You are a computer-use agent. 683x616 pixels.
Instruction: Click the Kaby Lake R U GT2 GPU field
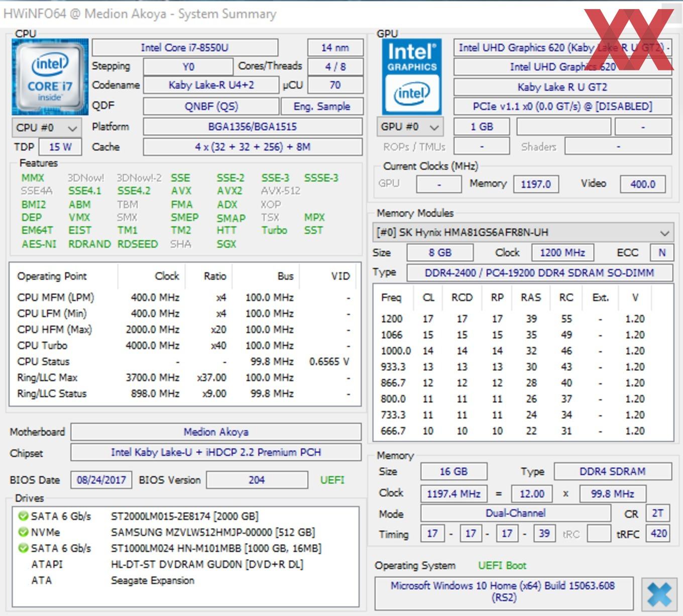(x=562, y=87)
